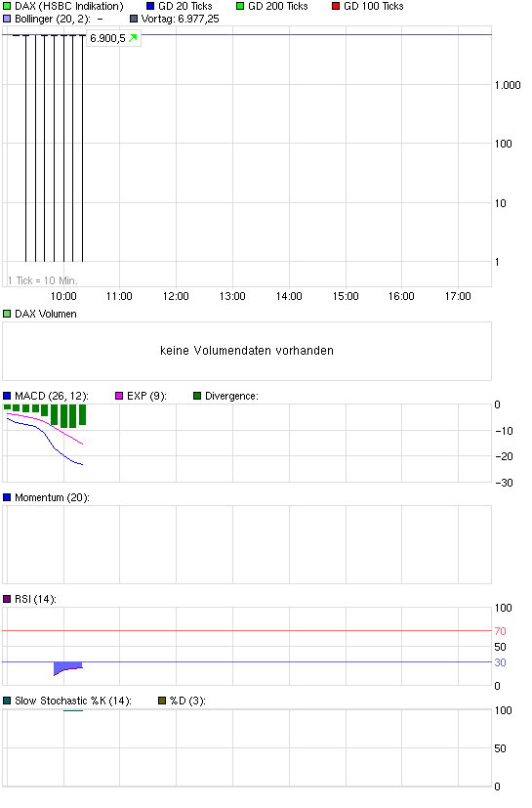Click the magenta EXP (9) legend swatch
Screen dimensions: 532x808
pos(119,396)
